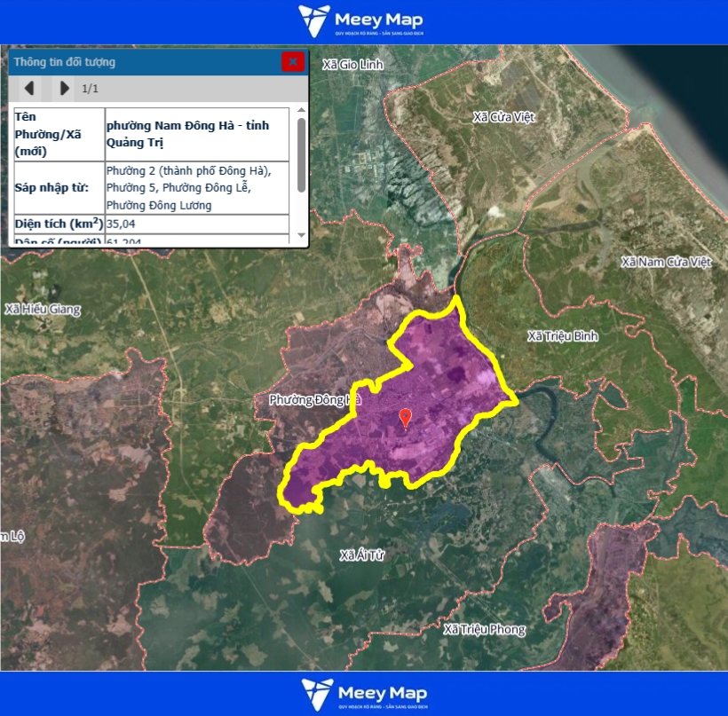
Task: Click the Diện tích value 35,04 cell
Action: [x=197, y=224]
